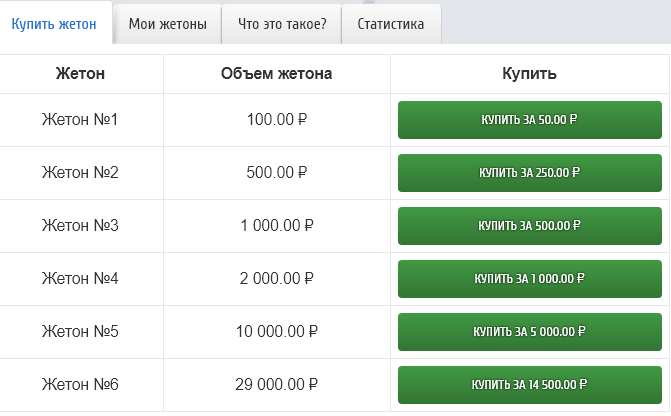Image resolution: width=671 pixels, height=416 pixels.
Task: Click Купить за 1 000.00 ₽ button
Action: (x=530, y=279)
